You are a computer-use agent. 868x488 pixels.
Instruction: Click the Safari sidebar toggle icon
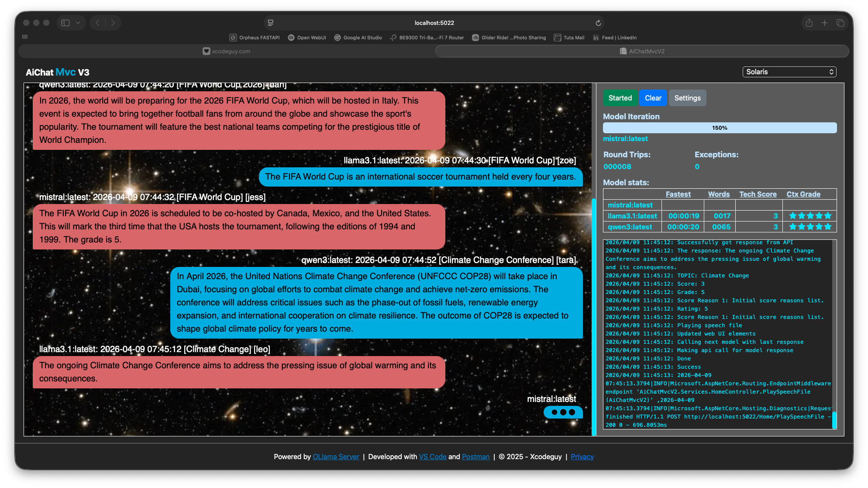65,23
